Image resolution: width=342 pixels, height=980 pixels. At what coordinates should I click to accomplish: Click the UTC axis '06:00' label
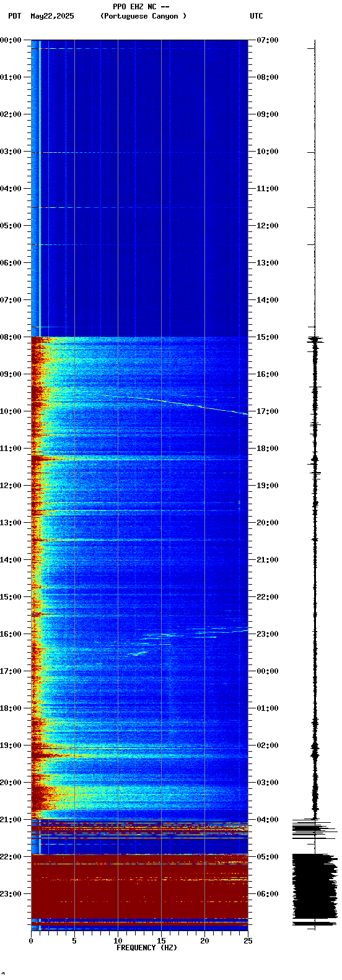click(x=268, y=894)
